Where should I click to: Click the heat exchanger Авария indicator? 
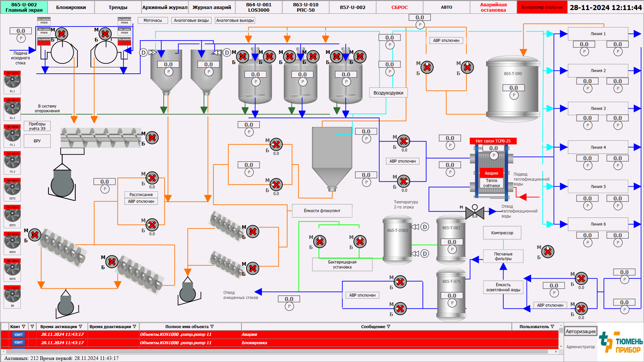point(491,173)
